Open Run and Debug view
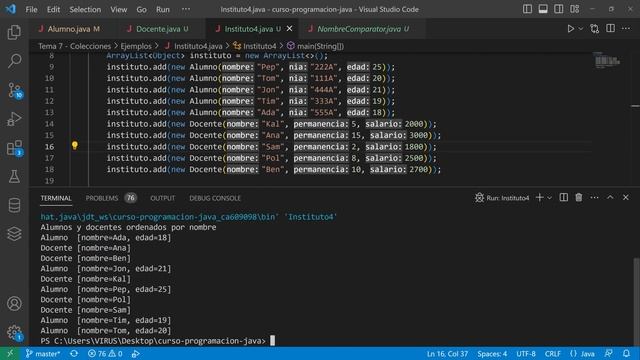Viewport: 640px width, 360px height. 14,119
